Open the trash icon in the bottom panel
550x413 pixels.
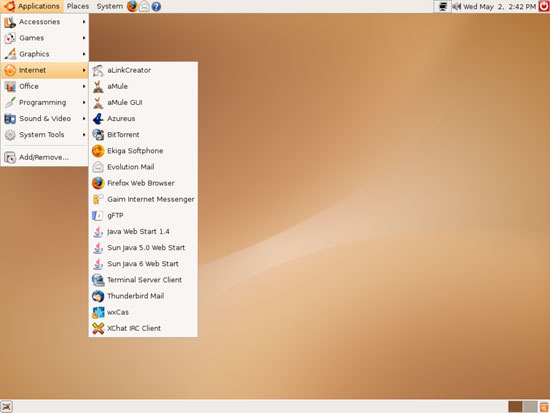pyautogui.click(x=544, y=407)
